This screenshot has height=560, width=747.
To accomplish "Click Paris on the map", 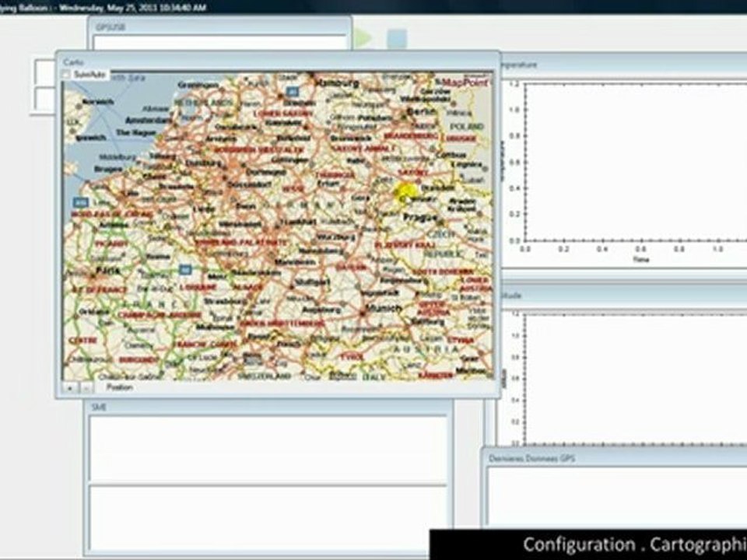I will coord(107,271).
